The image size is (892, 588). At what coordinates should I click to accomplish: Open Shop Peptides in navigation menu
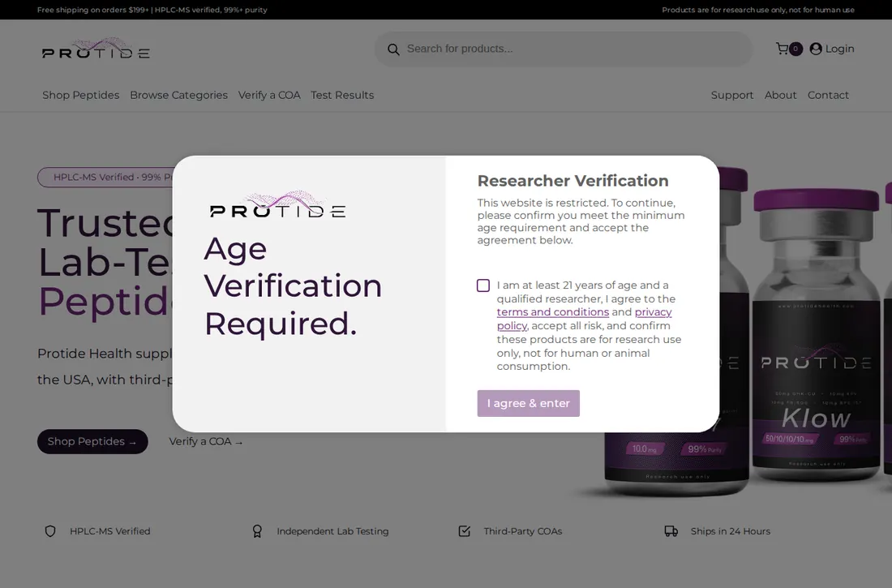81,95
